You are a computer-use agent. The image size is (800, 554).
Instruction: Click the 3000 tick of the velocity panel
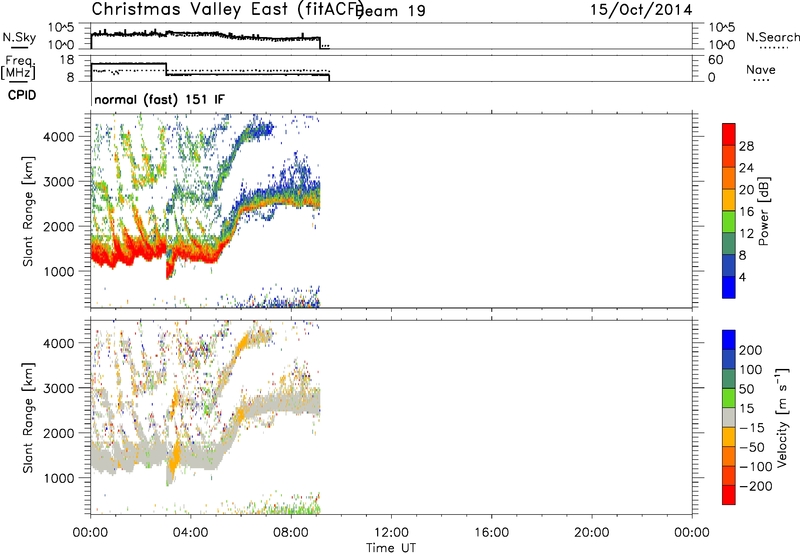pos(59,388)
